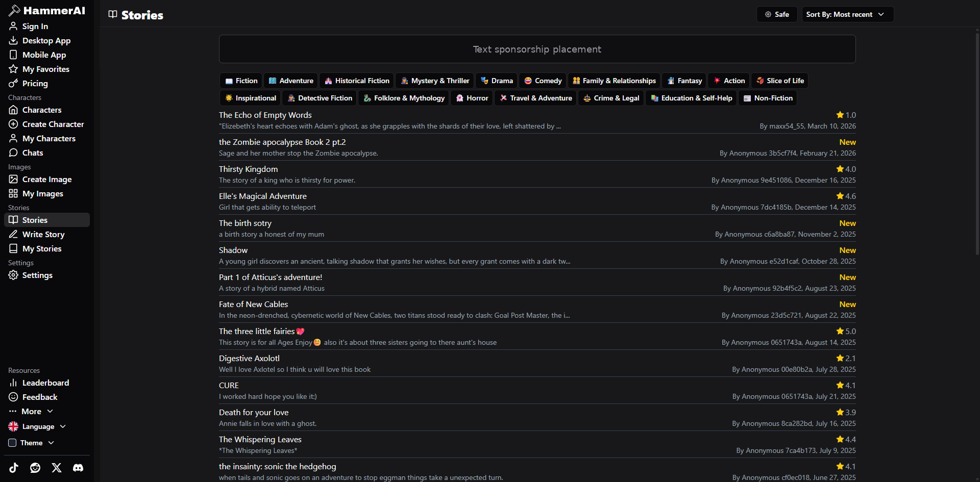Click the UK flag Language icon
980x482 pixels.
click(13, 426)
